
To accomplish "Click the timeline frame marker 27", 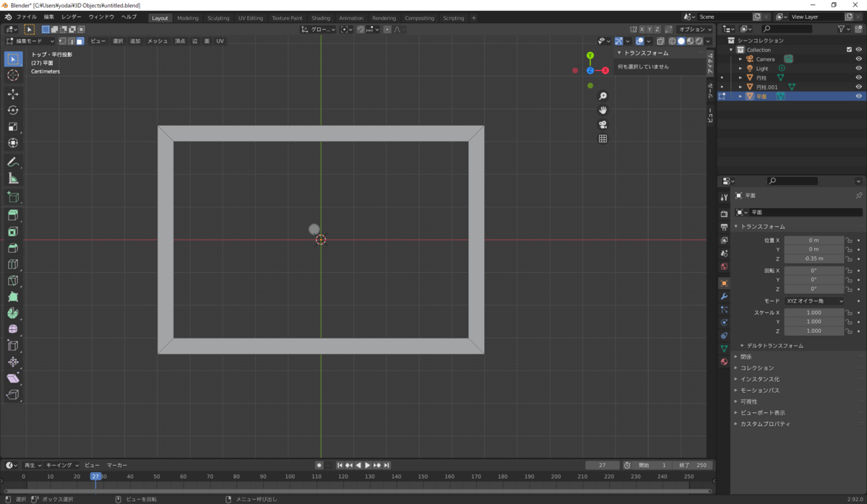I will pos(95,477).
